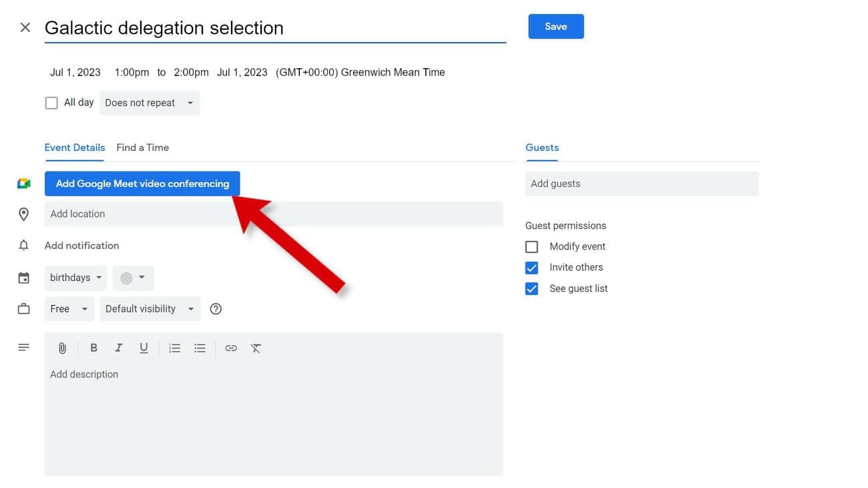Apply underline formatting

coord(144,348)
